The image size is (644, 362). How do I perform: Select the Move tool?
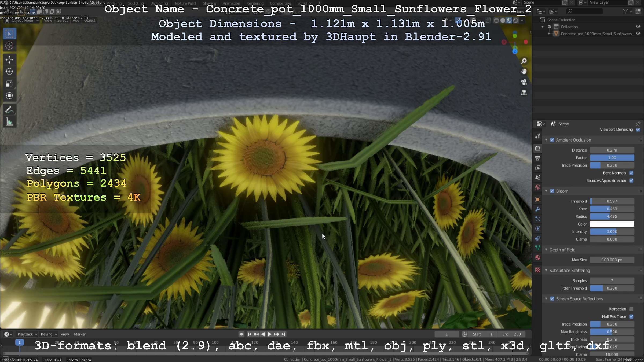point(9,60)
